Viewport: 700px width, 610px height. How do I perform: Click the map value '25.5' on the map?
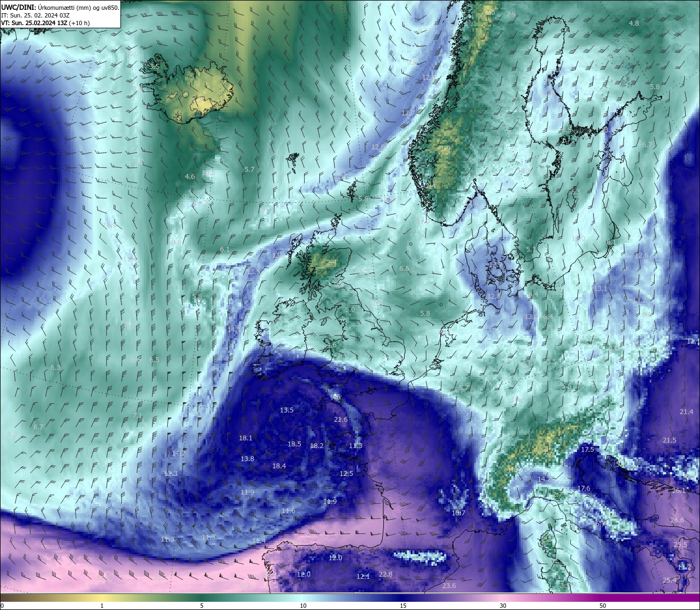click(x=680, y=545)
